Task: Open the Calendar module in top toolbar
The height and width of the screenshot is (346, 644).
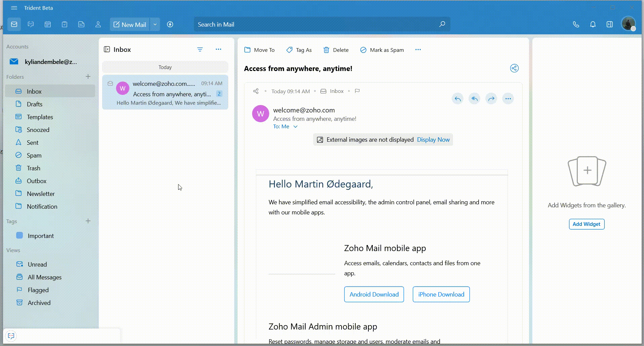Action: click(x=47, y=24)
